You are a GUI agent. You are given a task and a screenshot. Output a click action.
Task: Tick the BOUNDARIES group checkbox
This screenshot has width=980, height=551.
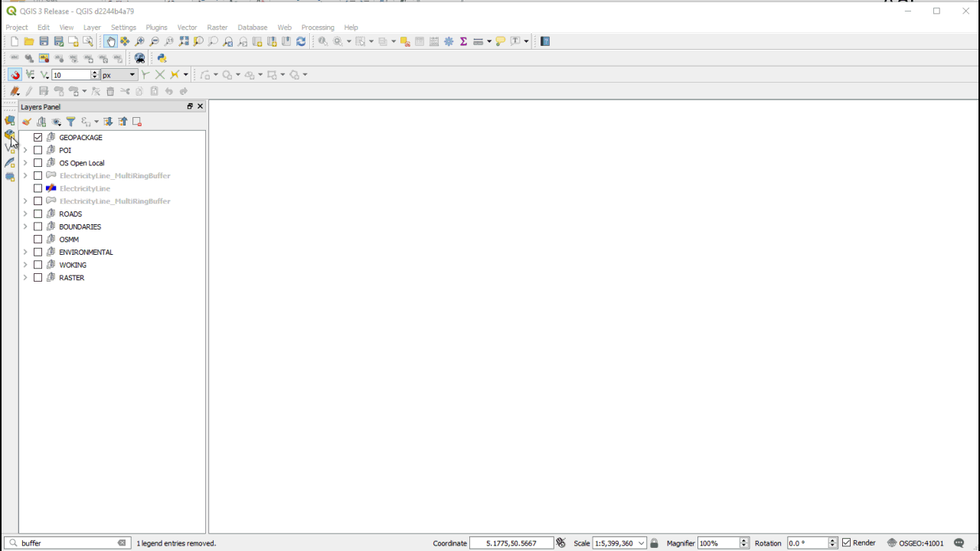click(x=38, y=227)
